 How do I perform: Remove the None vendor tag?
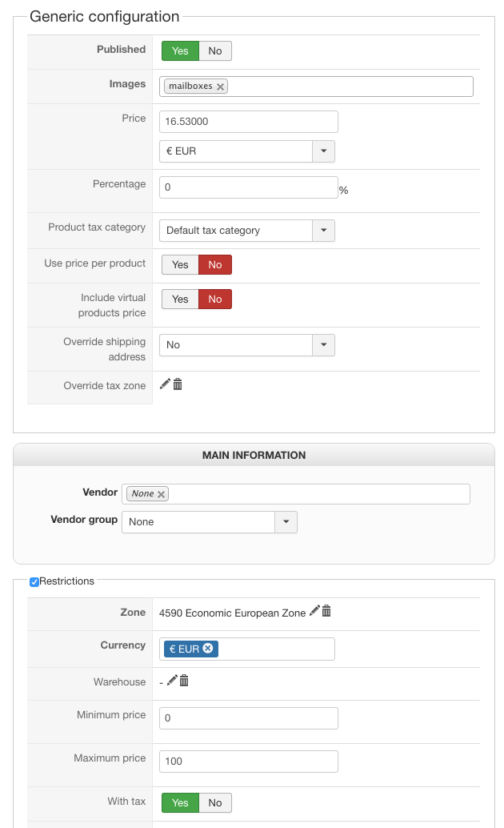tap(162, 494)
